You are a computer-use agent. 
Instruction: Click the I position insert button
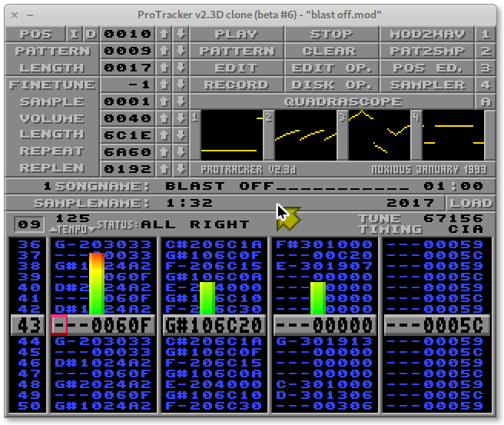(75, 34)
